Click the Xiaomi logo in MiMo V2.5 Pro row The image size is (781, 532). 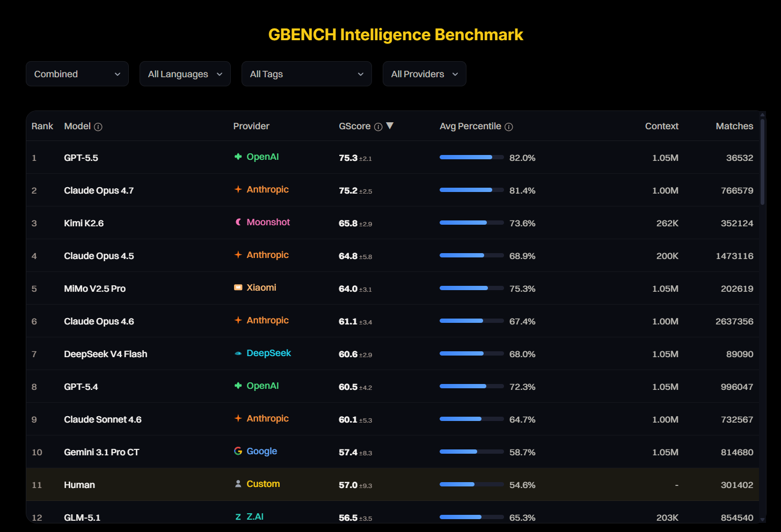(238, 287)
